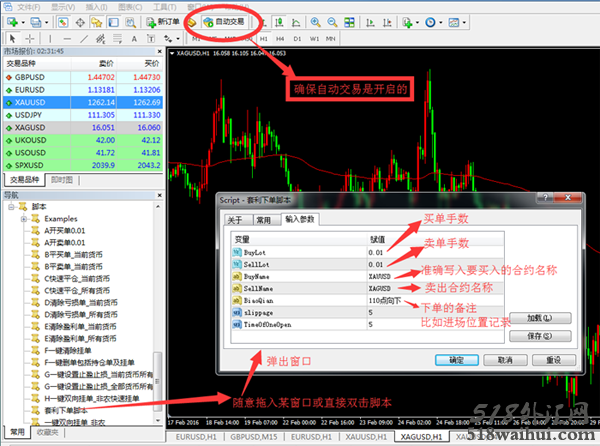This screenshot has height=446, width=600.
Task: Open the 图表(C) Charts menu
Action: click(x=130, y=7)
